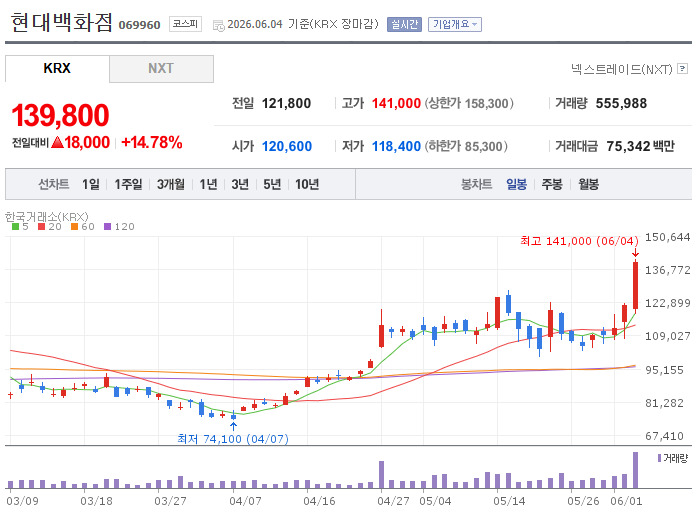Click the 실시간 button
The image size is (692, 514).
tap(404, 24)
